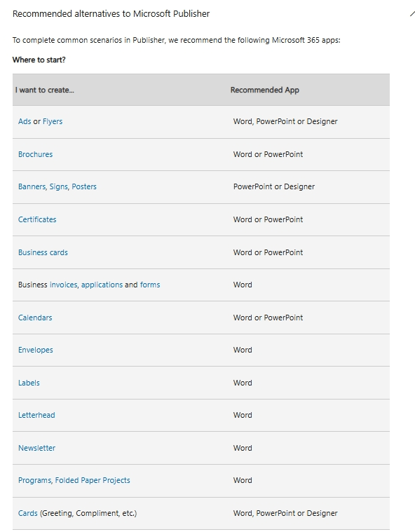Follow the Brochures link

click(x=35, y=154)
